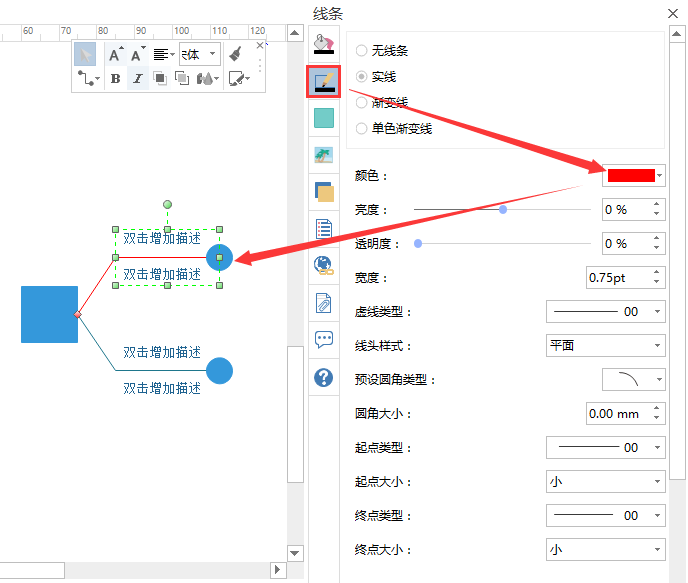Click the canvas scroll up arrow

[295, 33]
